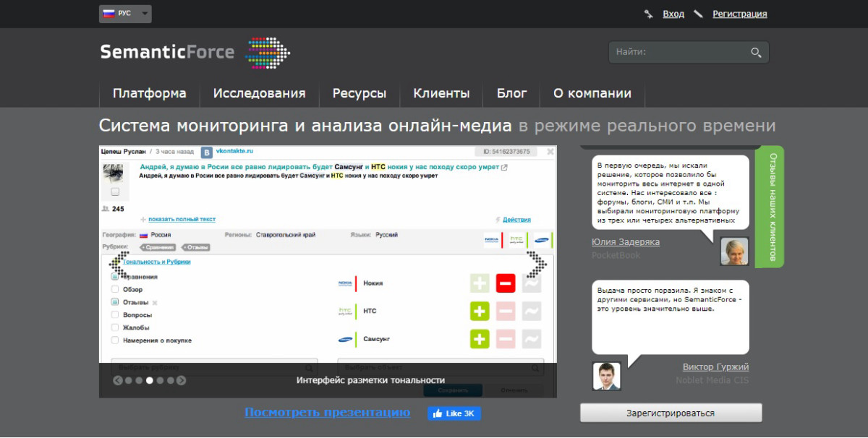Image resolution: width=868 pixels, height=438 pixels.
Task: Open the О компании menu
Action: (x=592, y=93)
